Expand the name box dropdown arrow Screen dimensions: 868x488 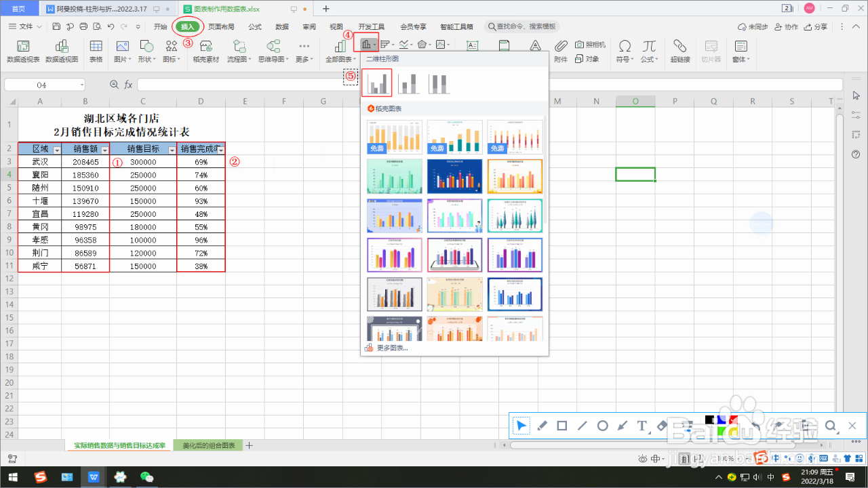(x=82, y=85)
